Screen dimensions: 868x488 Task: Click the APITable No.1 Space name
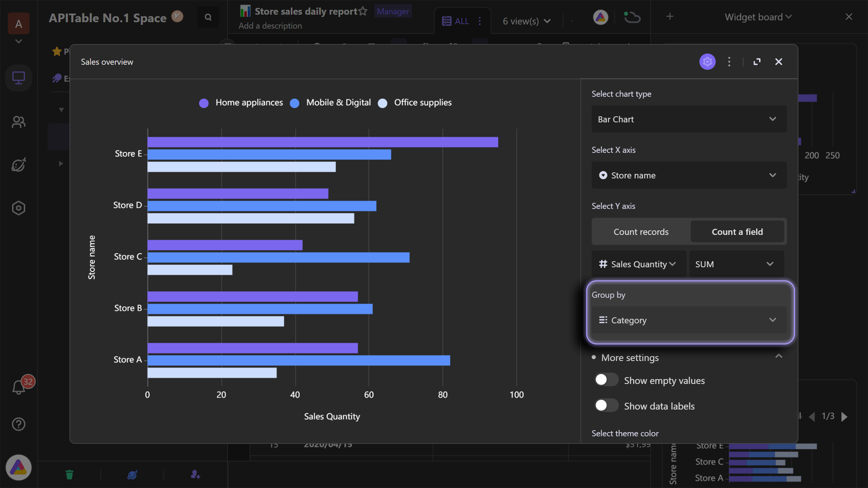pos(107,17)
